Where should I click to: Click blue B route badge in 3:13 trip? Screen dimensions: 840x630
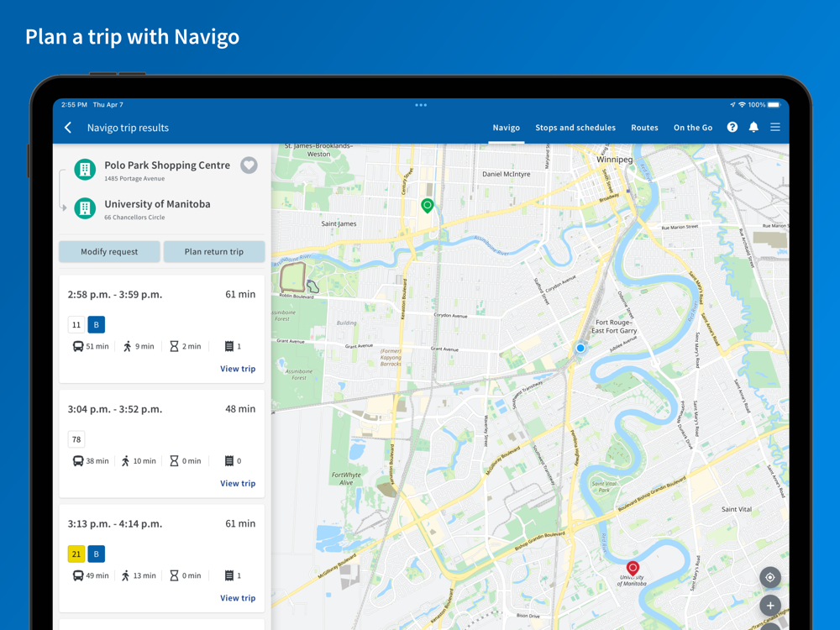point(97,554)
